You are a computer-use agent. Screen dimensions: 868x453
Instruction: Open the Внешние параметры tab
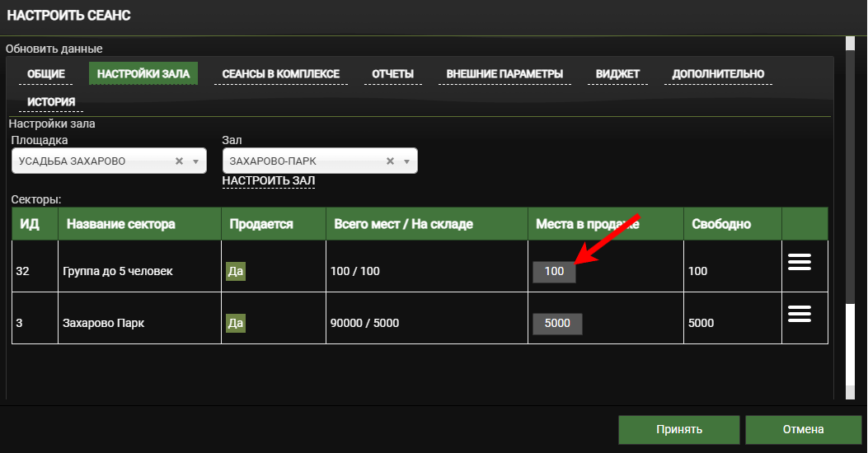[x=504, y=74]
